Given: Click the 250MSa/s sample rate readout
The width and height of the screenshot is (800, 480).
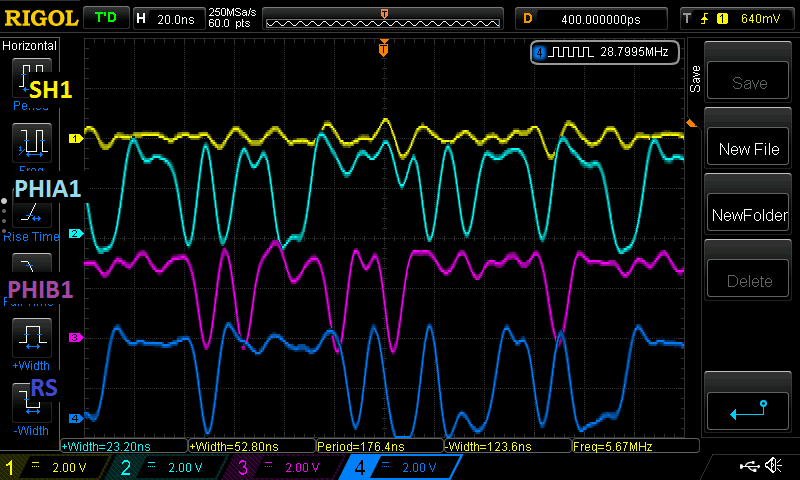Looking at the screenshot, I should click(x=232, y=12).
